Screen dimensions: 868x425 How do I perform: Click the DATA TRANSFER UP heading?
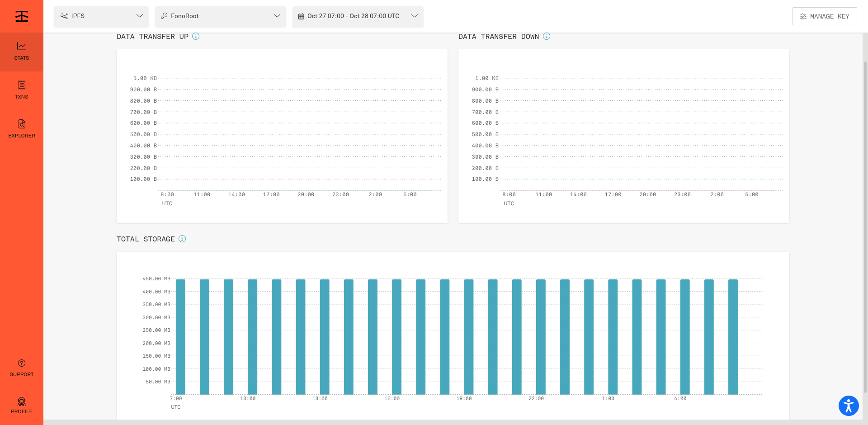pyautogui.click(x=152, y=37)
